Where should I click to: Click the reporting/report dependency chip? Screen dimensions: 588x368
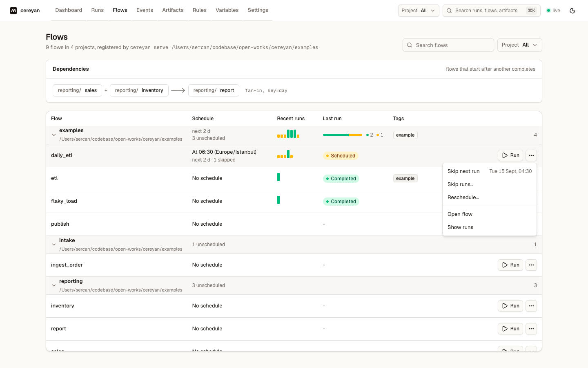[x=214, y=90]
